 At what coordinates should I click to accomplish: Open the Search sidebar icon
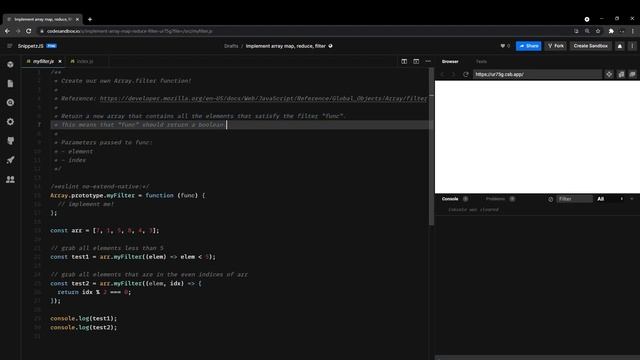click(10, 102)
